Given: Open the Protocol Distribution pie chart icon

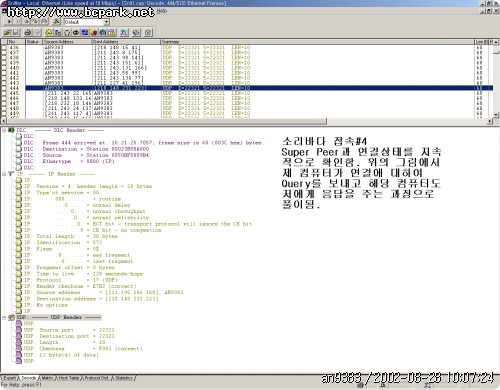Looking at the screenshot, I should pos(94,33).
